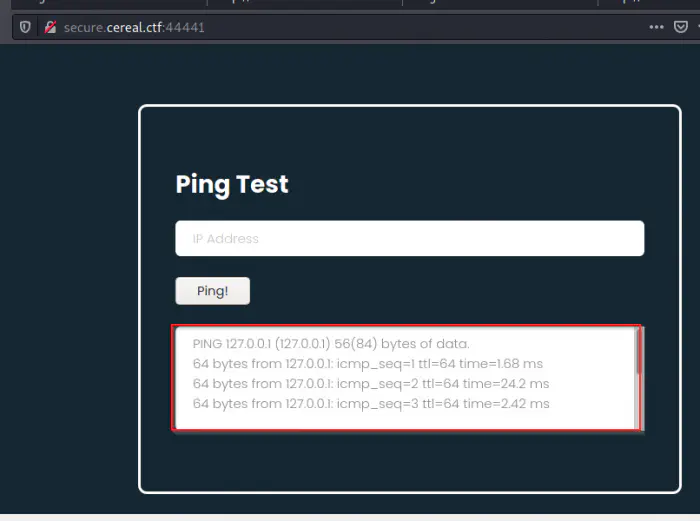Open the tracking protection shield icon

click(x=25, y=27)
